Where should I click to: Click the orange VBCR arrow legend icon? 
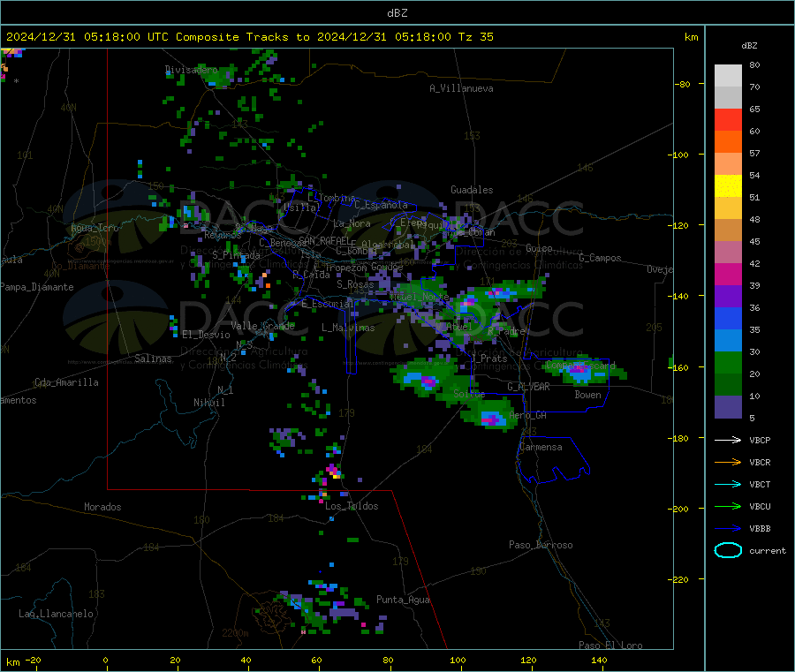pyautogui.click(x=728, y=462)
